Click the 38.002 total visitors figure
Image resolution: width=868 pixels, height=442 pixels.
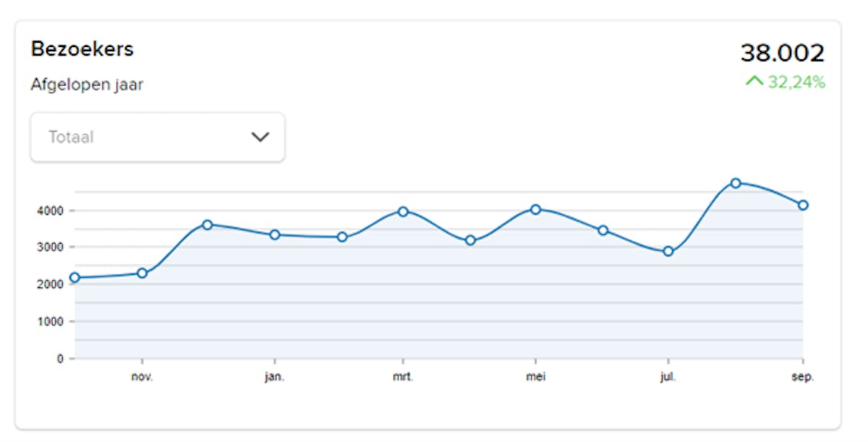[x=782, y=53]
